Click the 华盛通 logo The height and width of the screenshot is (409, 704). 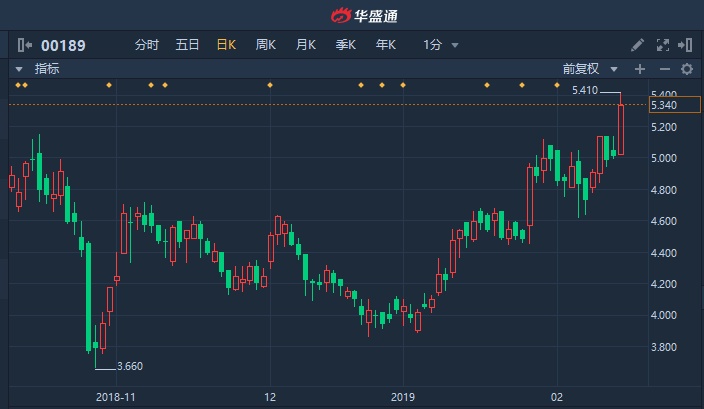click(364, 16)
